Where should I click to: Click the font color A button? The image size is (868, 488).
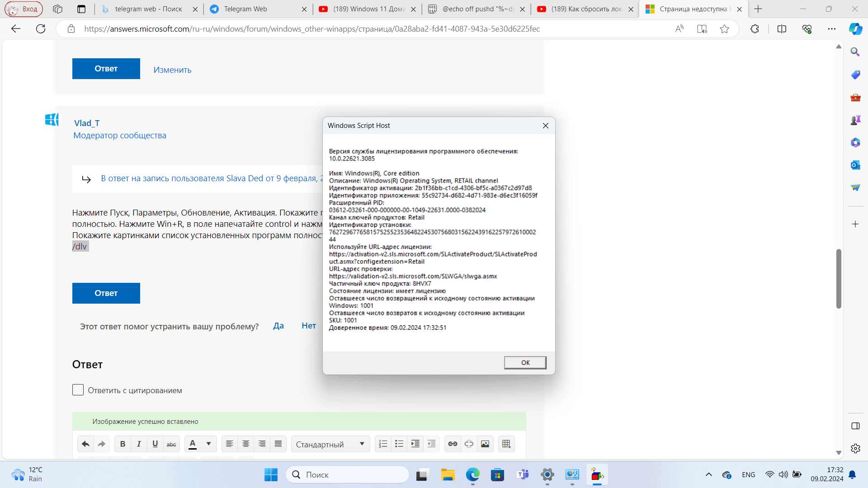click(193, 444)
